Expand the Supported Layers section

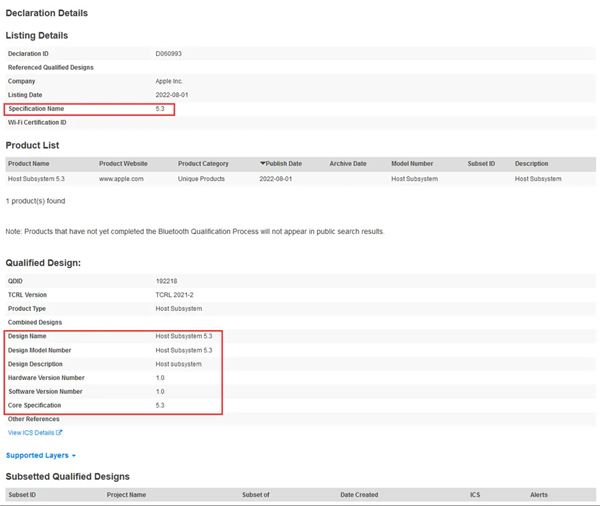37,455
